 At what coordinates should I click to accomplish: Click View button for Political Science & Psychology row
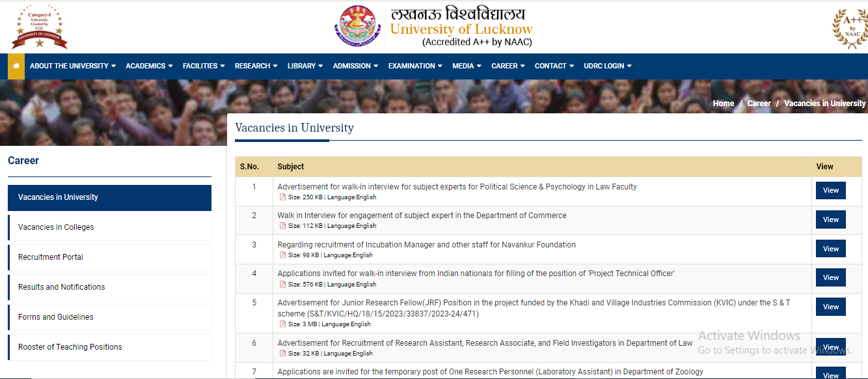(x=831, y=191)
